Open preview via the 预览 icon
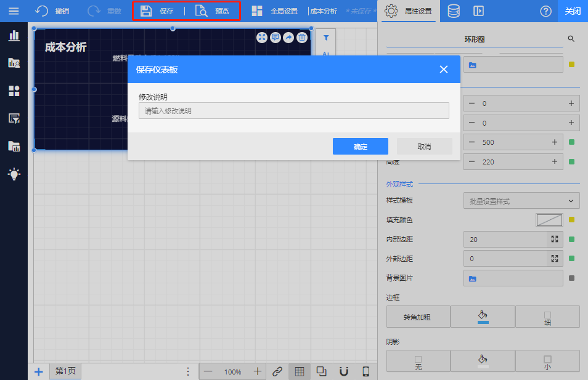Image resolution: width=588 pixels, height=380 pixels. pos(201,11)
